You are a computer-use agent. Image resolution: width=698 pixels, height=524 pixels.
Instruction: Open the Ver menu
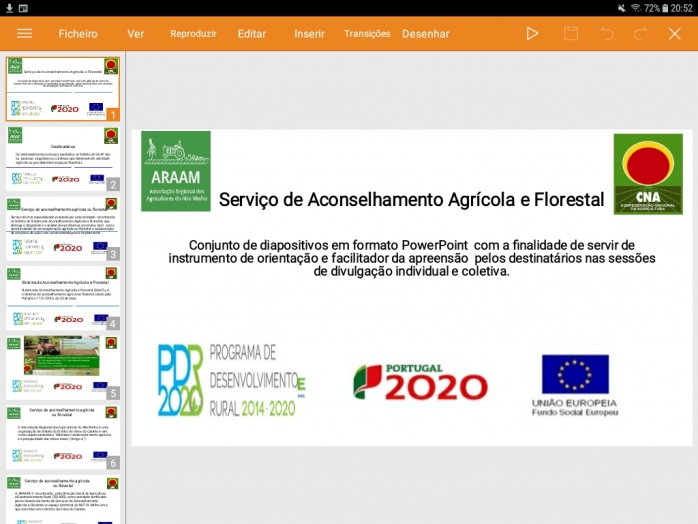click(x=136, y=33)
